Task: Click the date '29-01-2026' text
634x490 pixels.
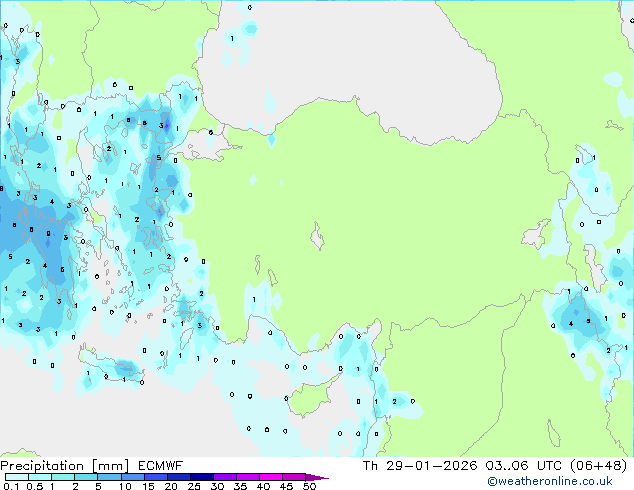Action: pos(431,466)
